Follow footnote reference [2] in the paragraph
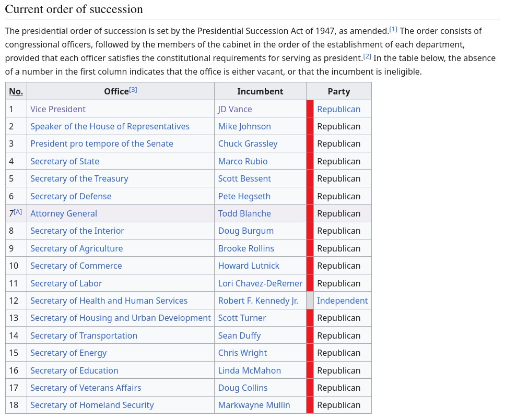The height and width of the screenshot is (420, 505). (x=368, y=56)
